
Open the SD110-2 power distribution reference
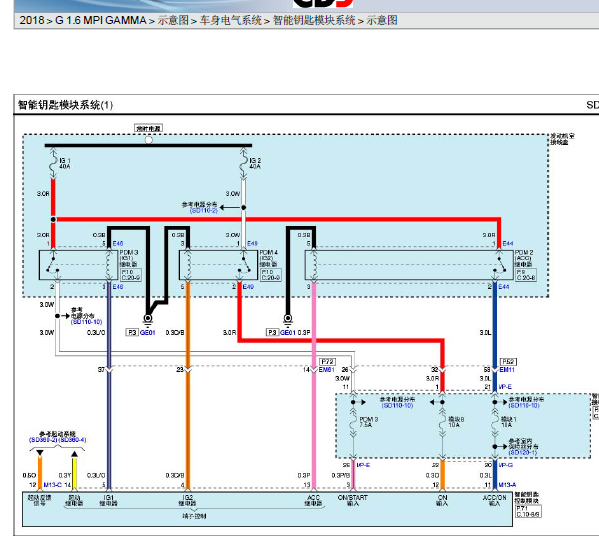pos(204,211)
